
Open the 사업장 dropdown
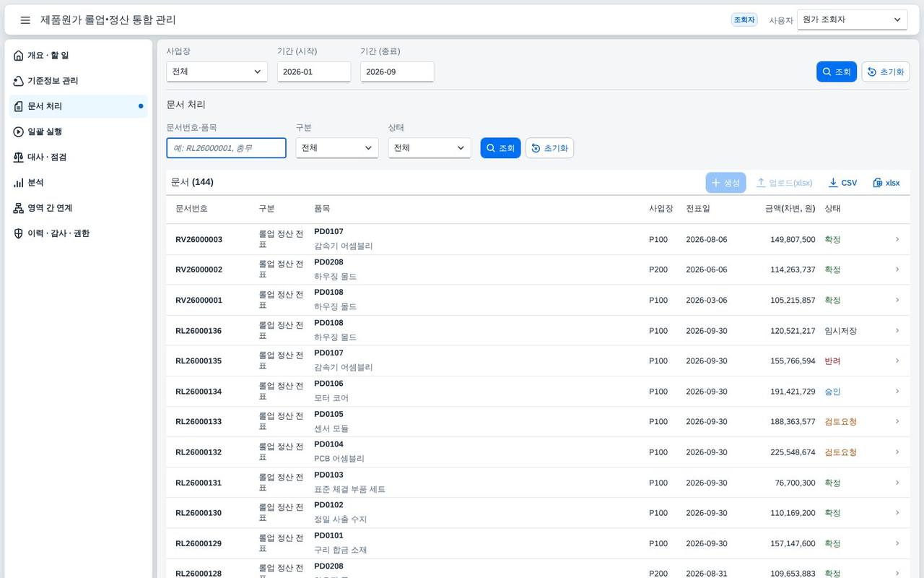click(217, 72)
